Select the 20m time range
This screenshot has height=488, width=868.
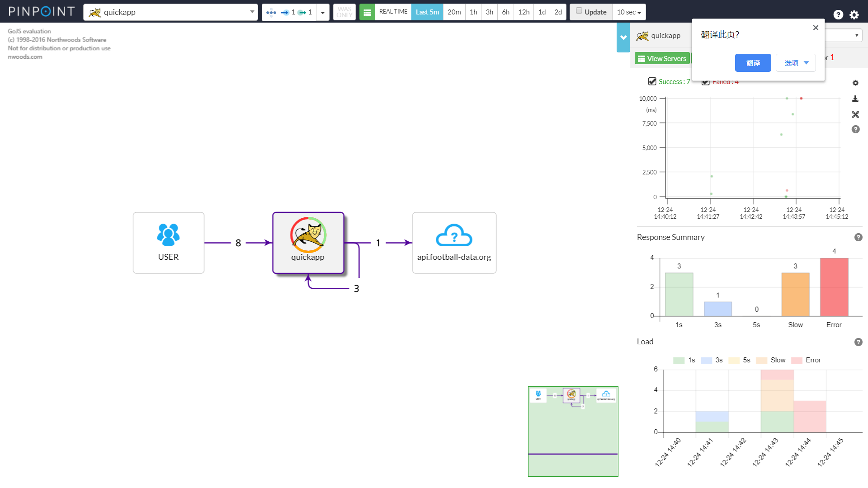pos(454,12)
